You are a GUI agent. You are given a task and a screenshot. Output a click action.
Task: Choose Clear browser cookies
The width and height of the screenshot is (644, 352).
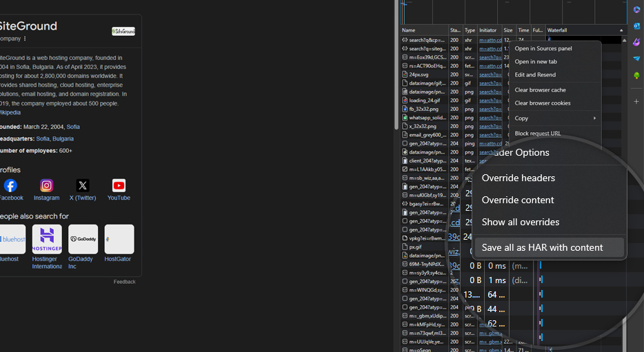[x=543, y=103]
